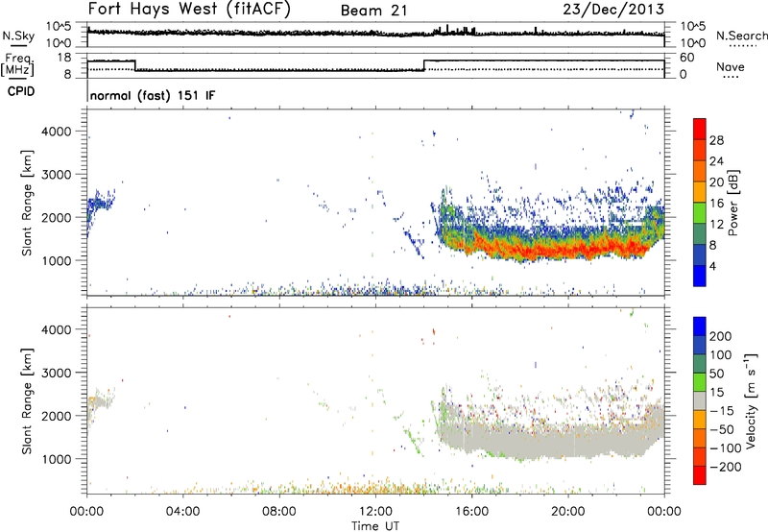Click the "3000" tick of the Power panel
Image resolution: width=768 pixels, height=532 pixels.
point(56,175)
